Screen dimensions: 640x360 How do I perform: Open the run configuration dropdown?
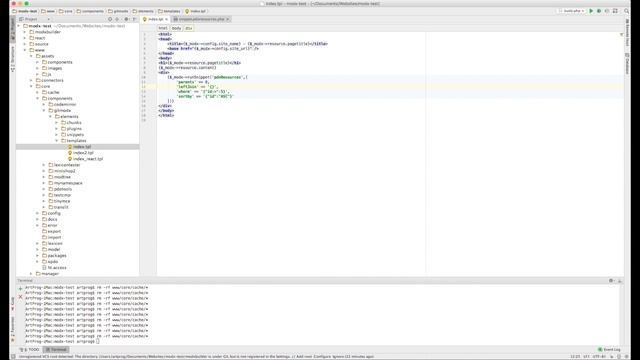click(572, 11)
